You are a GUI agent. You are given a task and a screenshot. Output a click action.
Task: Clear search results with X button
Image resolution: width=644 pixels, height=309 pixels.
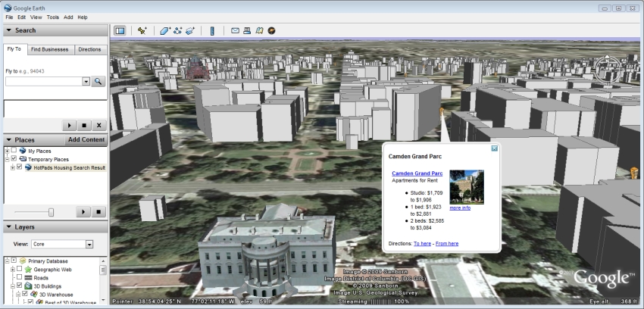(x=98, y=126)
